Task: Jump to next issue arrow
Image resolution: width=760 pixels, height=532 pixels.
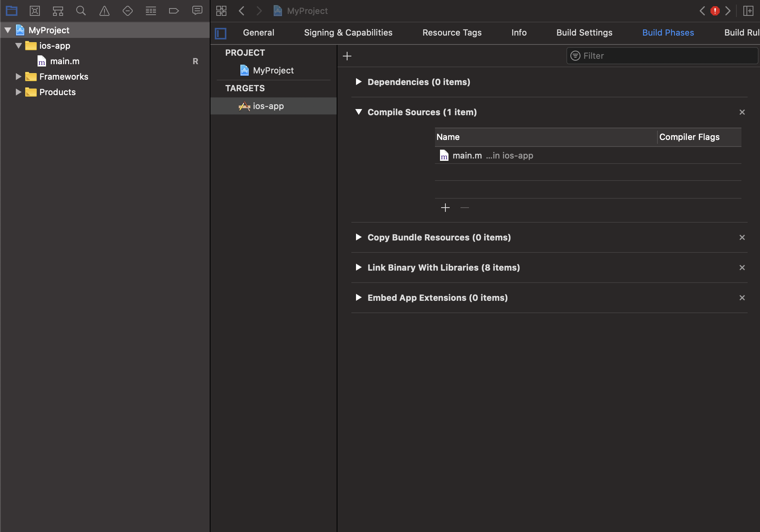Action: click(x=728, y=11)
